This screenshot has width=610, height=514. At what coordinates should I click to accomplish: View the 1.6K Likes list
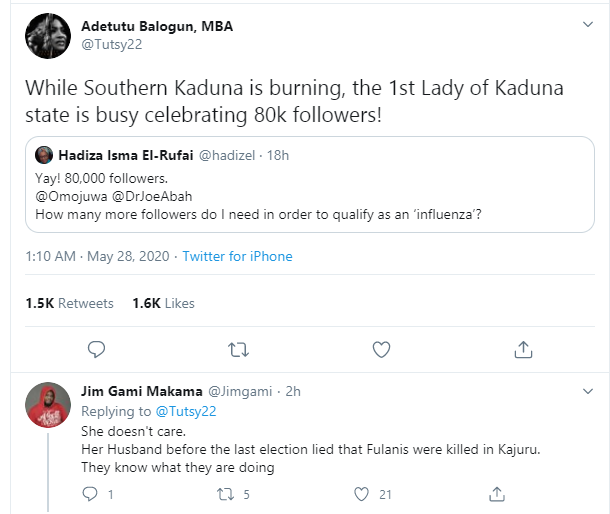(x=163, y=303)
